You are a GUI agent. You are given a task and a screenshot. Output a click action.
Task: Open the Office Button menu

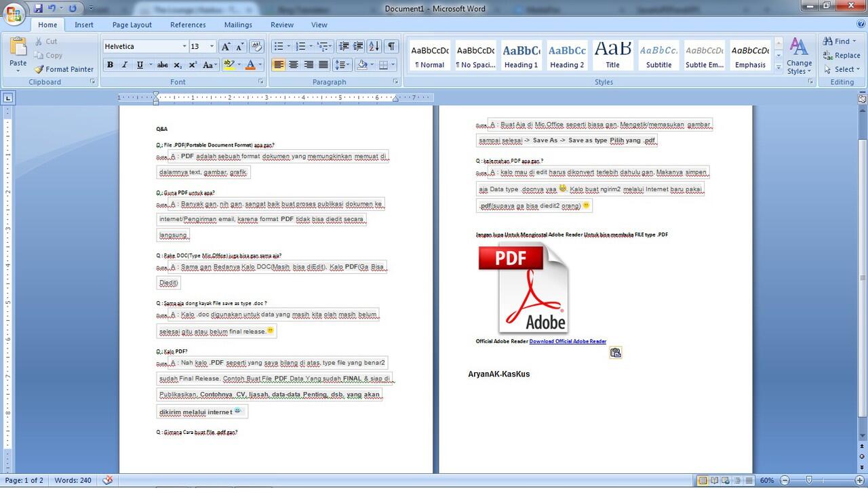(14, 14)
